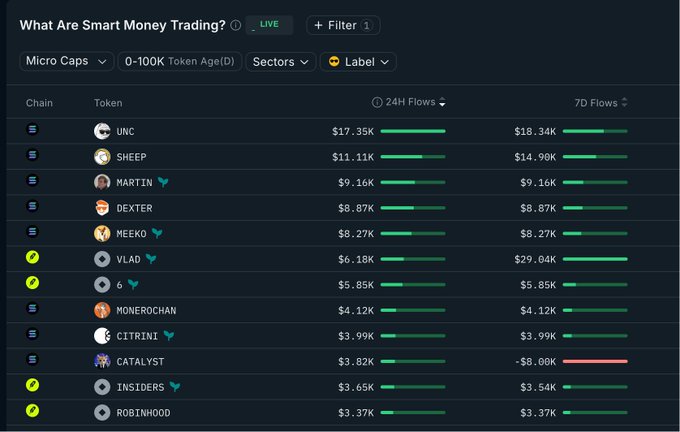680x432 pixels.
Task: Expand the Micro Caps dropdown
Action: [x=66, y=61]
